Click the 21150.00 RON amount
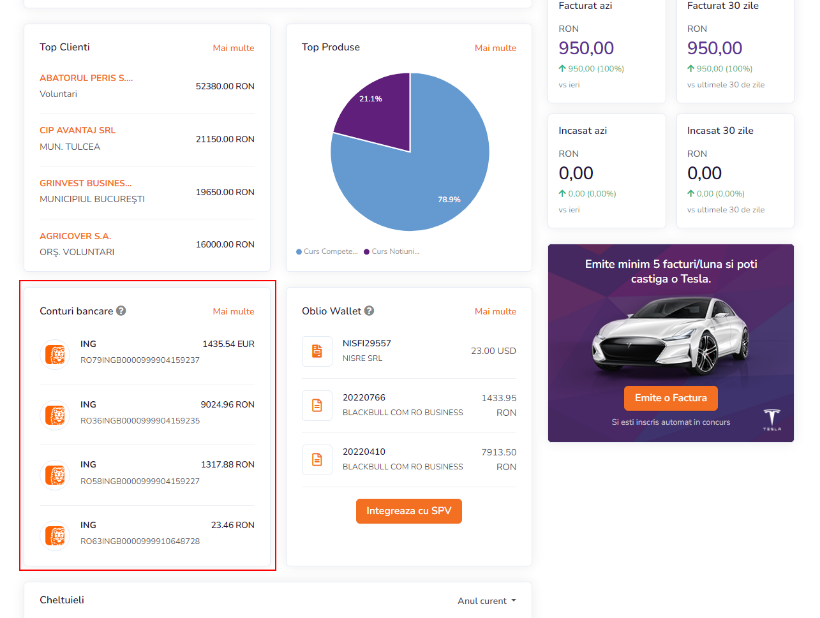Viewport: 820px width, 618px height. click(x=225, y=139)
